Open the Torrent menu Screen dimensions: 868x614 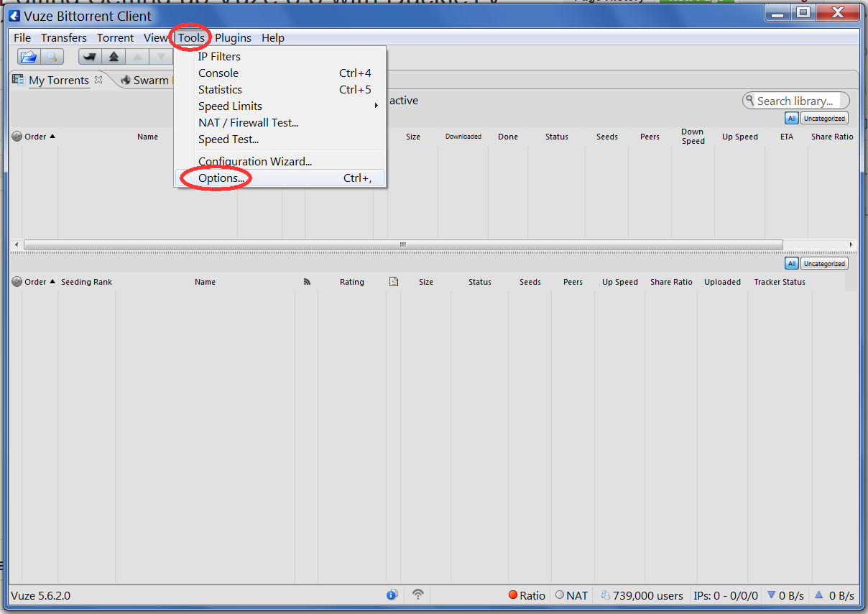click(x=116, y=37)
